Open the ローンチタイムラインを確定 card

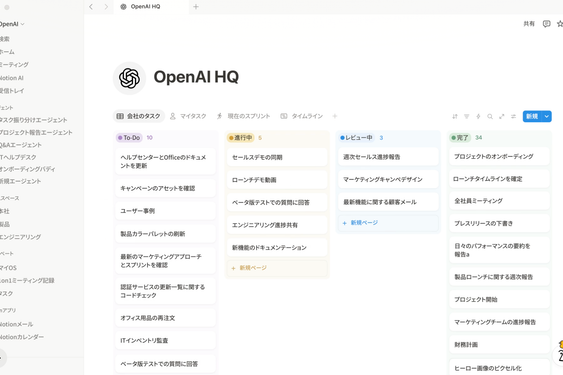click(x=499, y=179)
